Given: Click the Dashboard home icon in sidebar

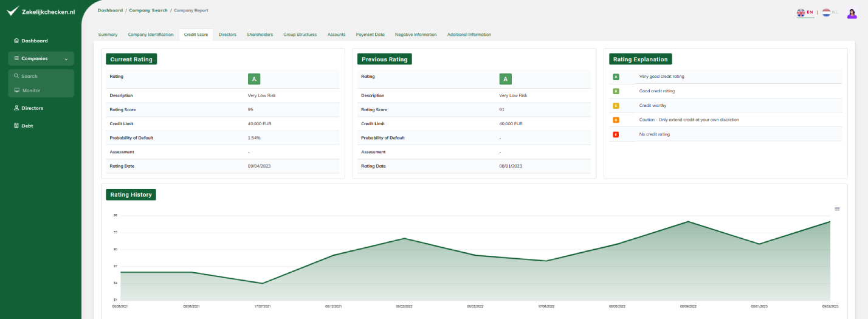Looking at the screenshot, I should click(16, 41).
